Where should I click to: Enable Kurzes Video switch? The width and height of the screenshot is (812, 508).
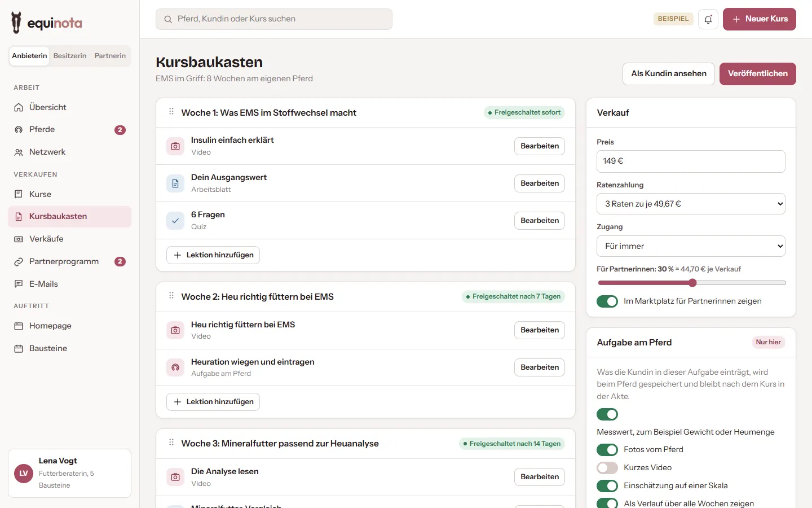607,468
